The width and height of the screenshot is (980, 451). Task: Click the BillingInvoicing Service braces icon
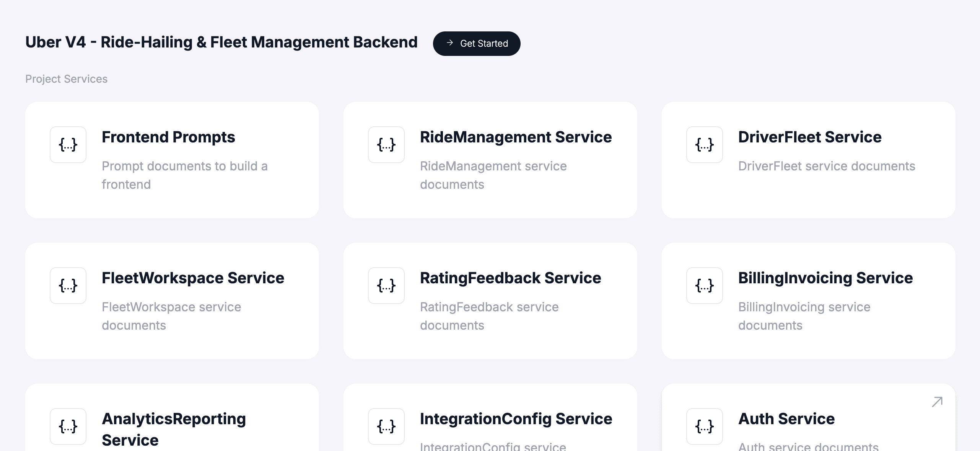coord(705,286)
